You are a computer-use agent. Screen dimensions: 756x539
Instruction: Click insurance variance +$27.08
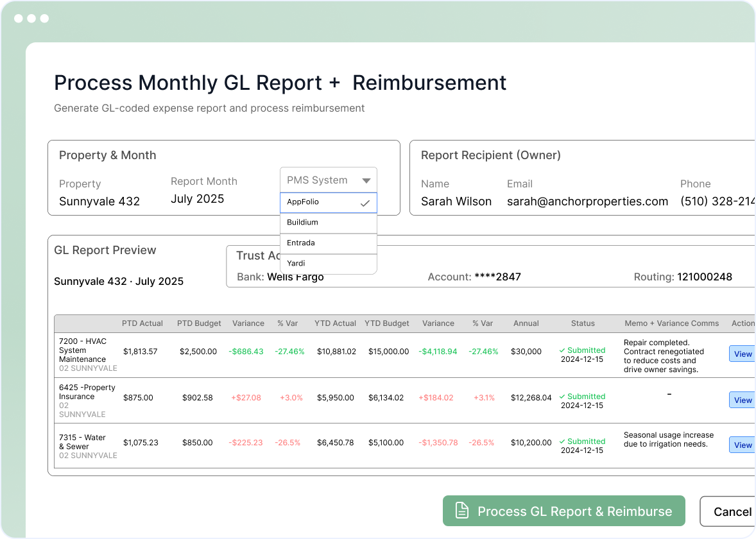tap(246, 398)
